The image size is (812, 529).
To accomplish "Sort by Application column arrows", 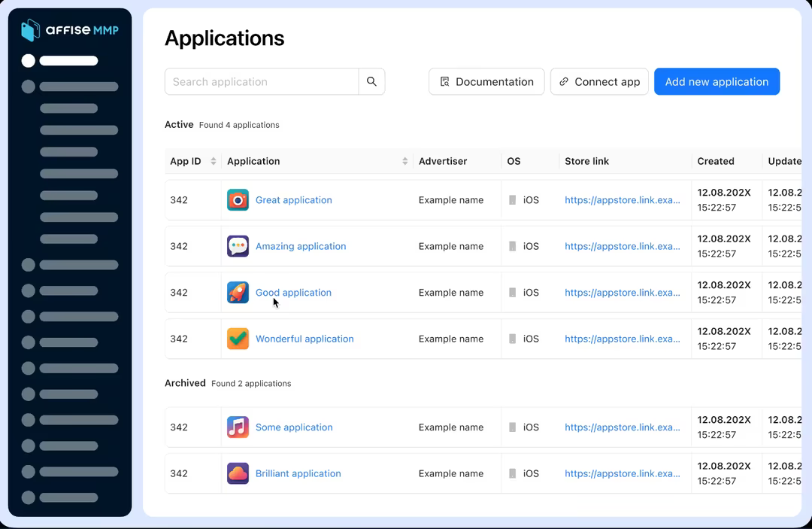I will pyautogui.click(x=405, y=161).
